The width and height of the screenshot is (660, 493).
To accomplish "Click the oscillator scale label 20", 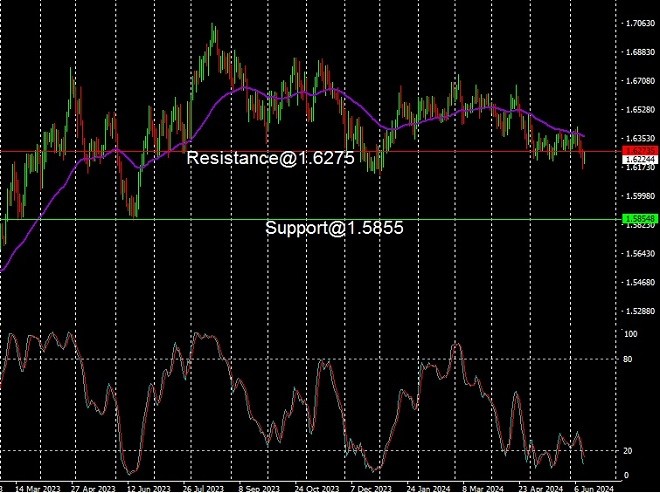I will click(628, 451).
